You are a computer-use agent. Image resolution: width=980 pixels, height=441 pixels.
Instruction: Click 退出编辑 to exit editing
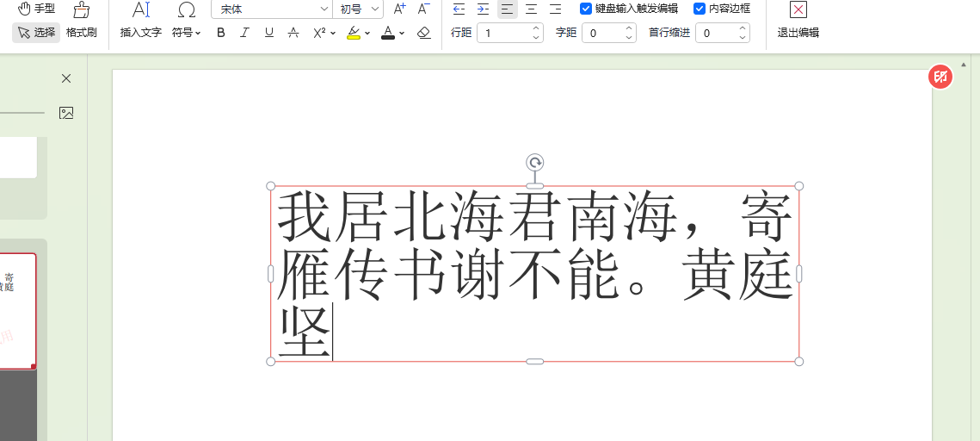[798, 21]
